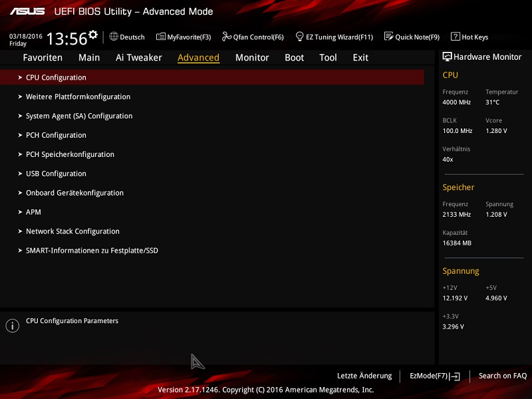Expand the USB Configuration arrow
Viewport: 532px width, 399px height.
click(20, 174)
